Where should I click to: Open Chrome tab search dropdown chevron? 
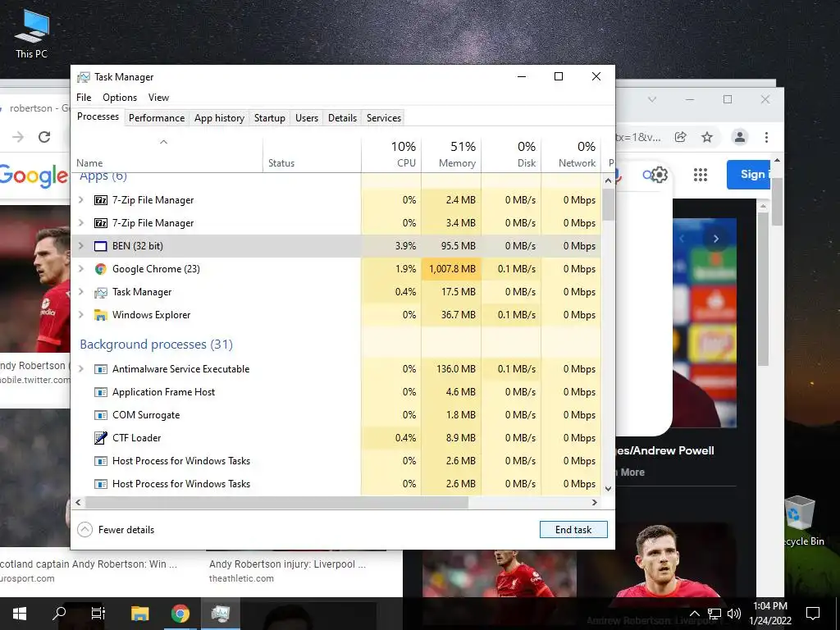652,99
